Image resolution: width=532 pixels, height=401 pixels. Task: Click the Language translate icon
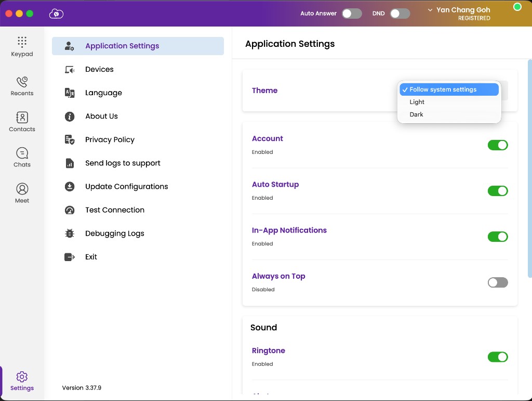(x=70, y=93)
